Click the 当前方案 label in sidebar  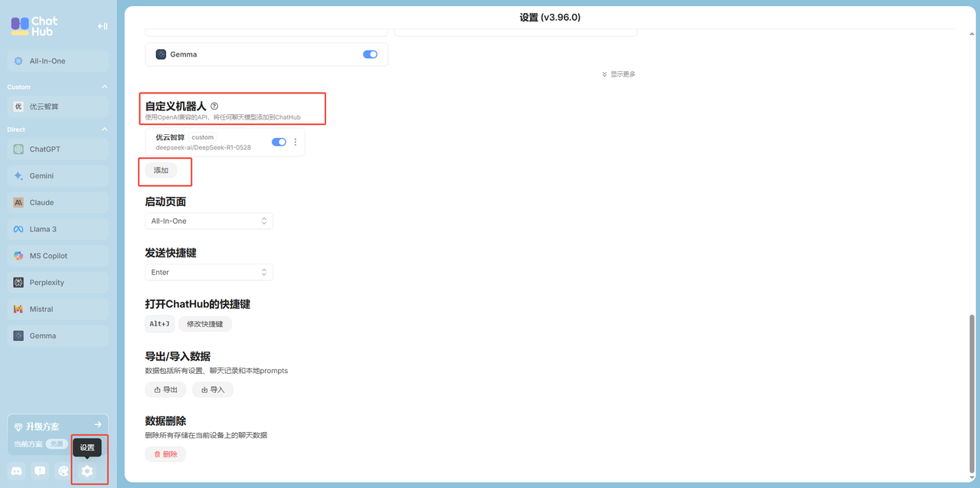pos(28,444)
